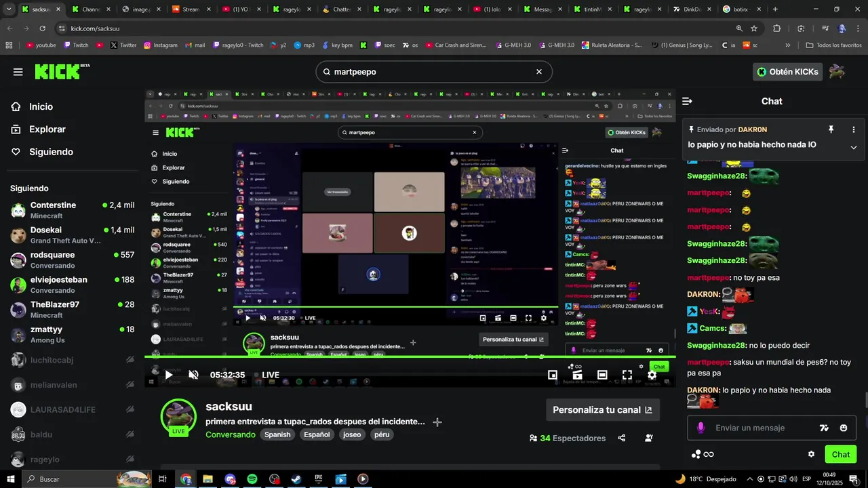Open Dosekai channel in following list

pos(72,235)
